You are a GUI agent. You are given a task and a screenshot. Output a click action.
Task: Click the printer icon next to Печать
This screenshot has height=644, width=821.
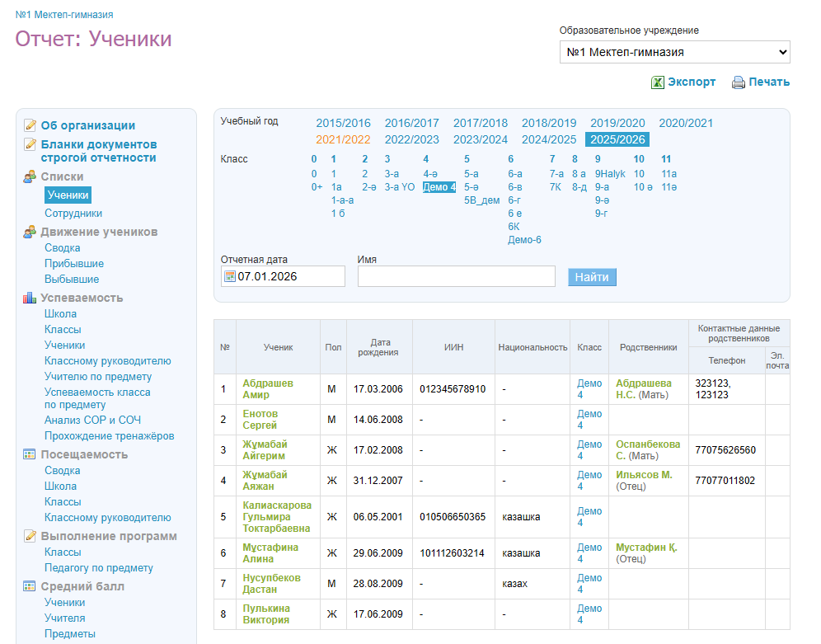pyautogui.click(x=739, y=82)
